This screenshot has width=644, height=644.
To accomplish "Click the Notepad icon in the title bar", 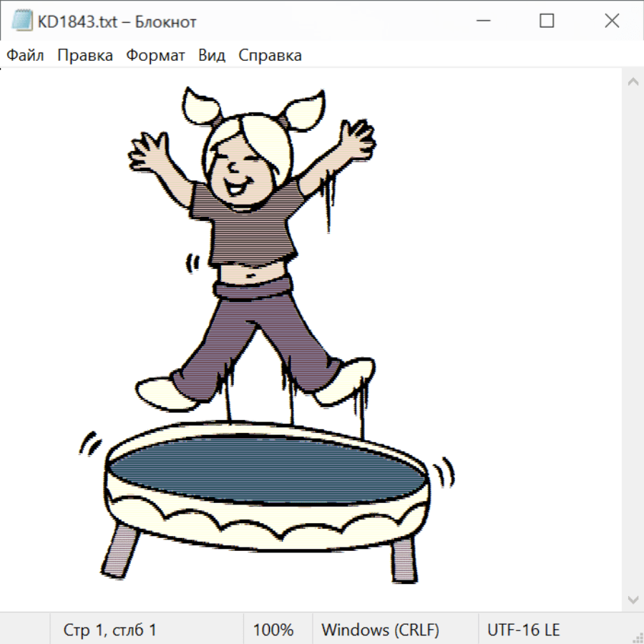I will [x=21, y=21].
